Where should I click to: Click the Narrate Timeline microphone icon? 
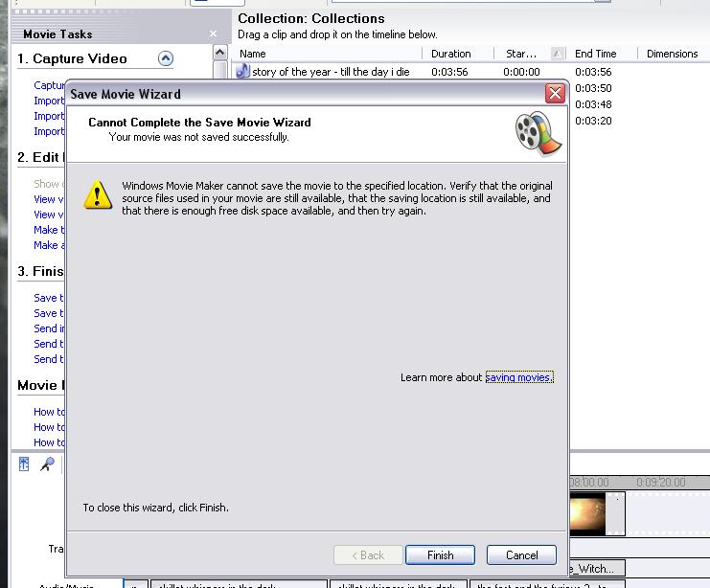point(47,464)
